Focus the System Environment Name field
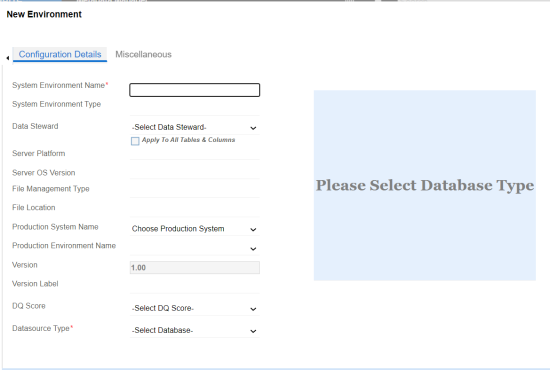 pos(195,90)
